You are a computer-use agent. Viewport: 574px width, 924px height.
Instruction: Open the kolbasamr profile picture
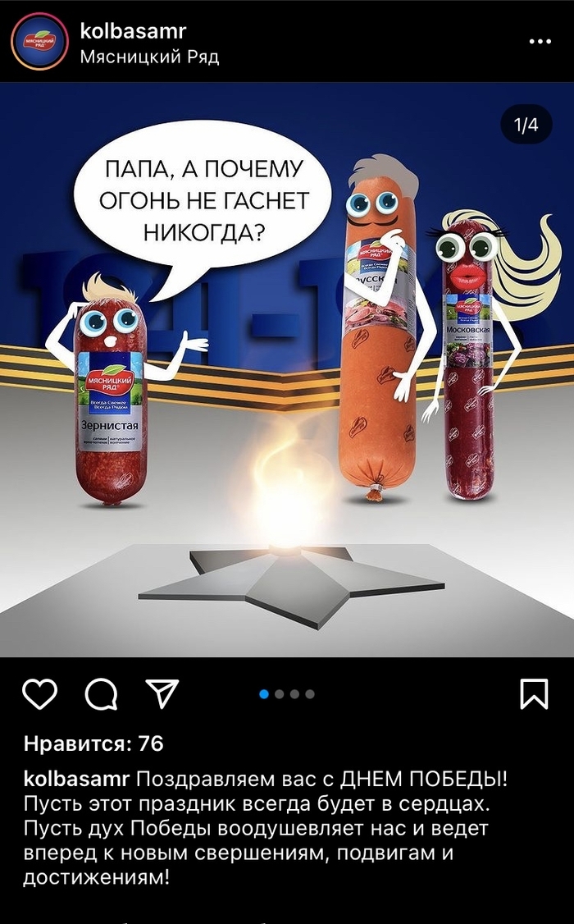tap(39, 41)
